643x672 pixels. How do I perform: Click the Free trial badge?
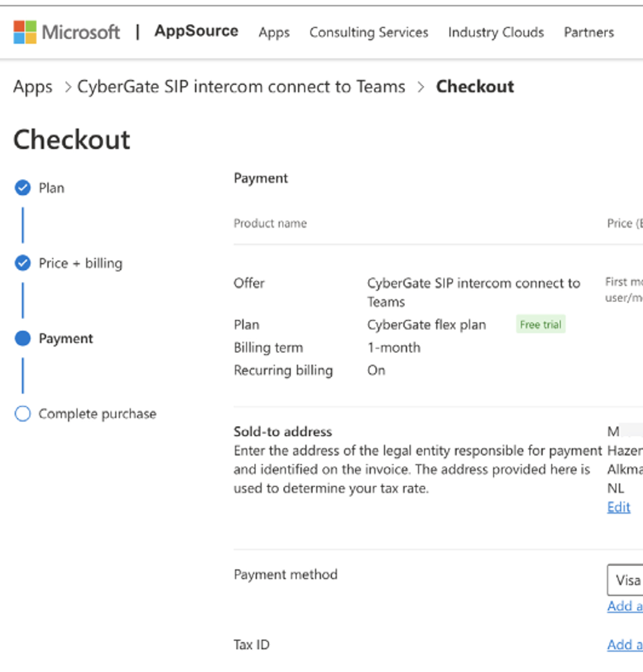click(540, 324)
